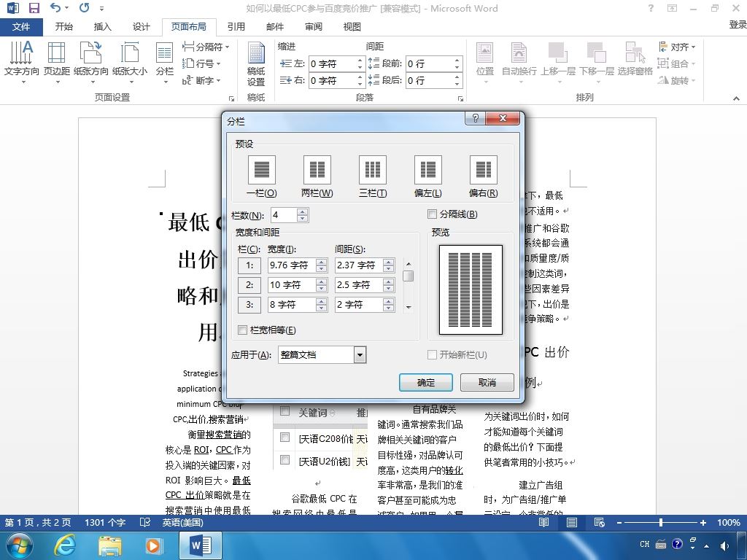Open the Manuscript Paper Settings tool
This screenshot has width=747, height=560.
256,64
